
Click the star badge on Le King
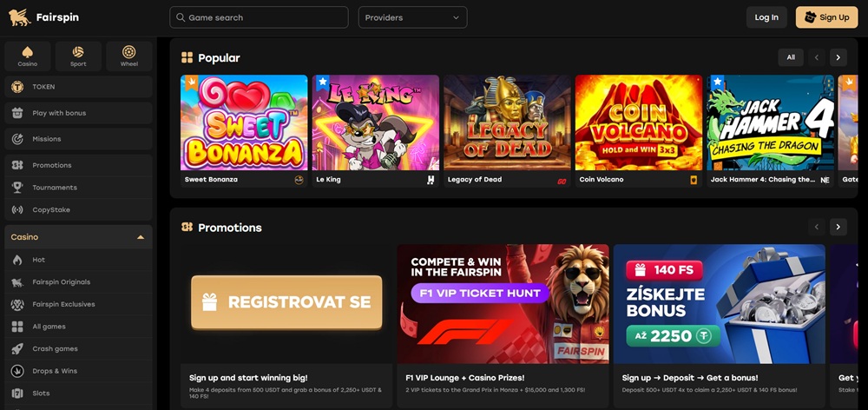pos(323,83)
